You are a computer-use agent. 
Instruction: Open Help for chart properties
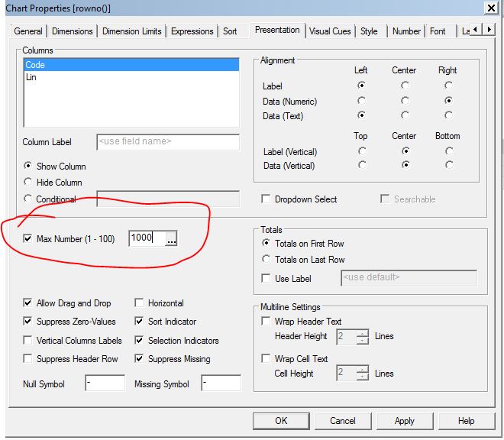467,421
